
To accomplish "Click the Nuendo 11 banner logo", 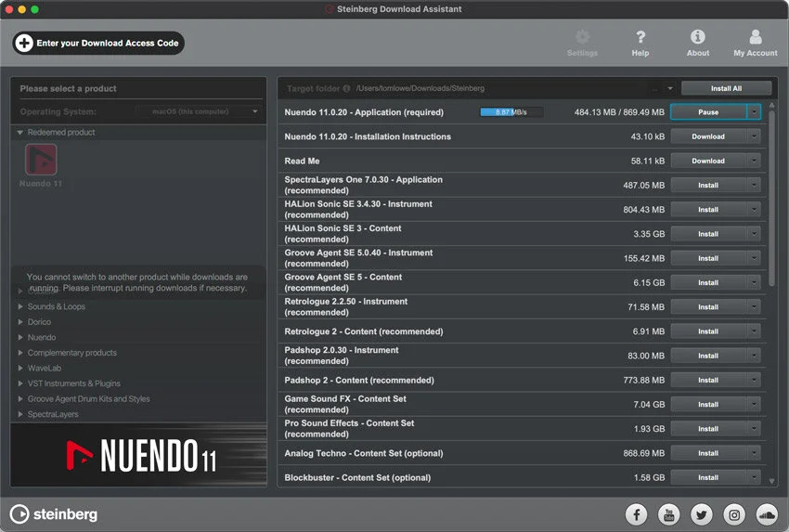I will tap(141, 456).
